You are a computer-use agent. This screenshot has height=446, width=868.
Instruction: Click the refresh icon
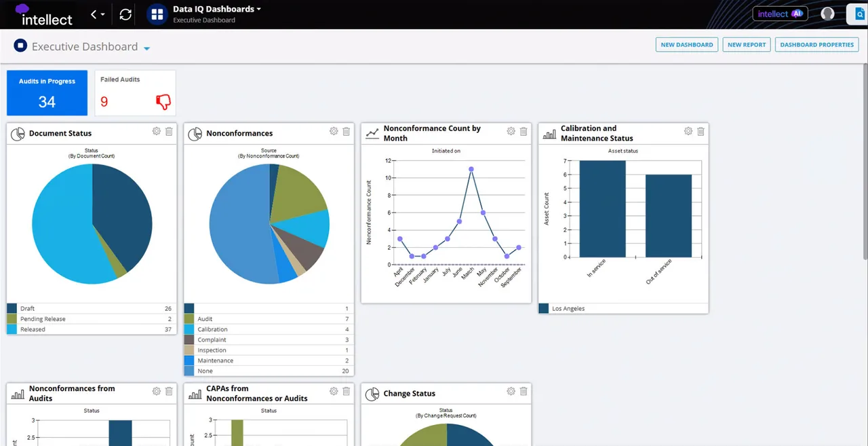125,14
